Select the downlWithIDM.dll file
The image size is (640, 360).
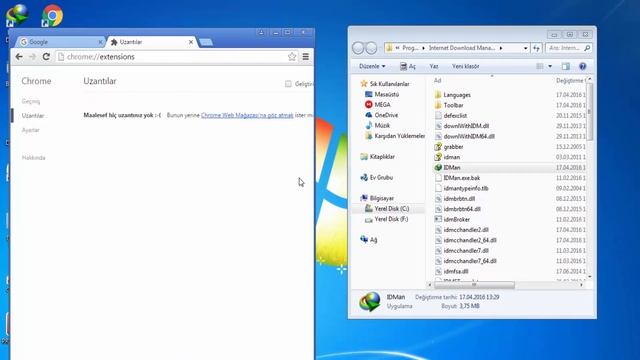pyautogui.click(x=462, y=126)
